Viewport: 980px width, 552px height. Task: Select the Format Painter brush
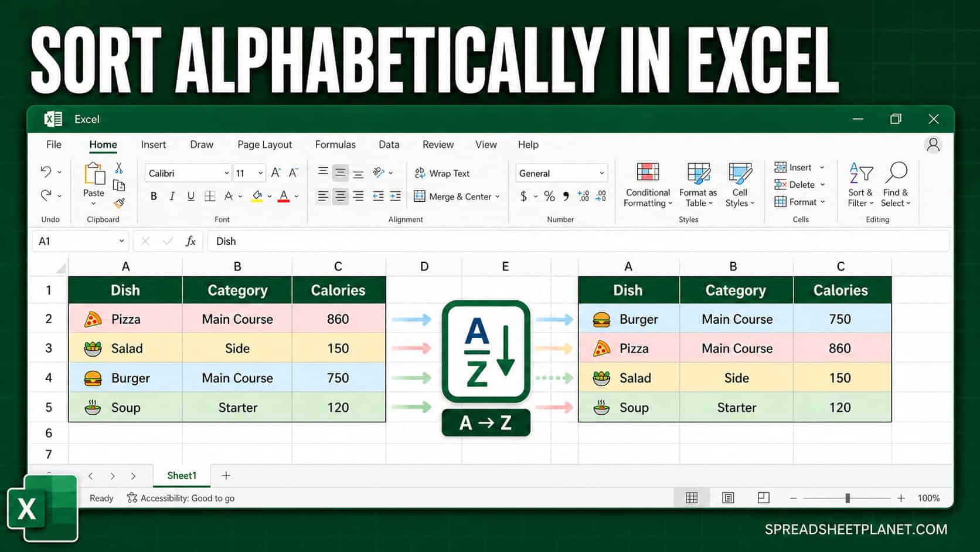(x=119, y=203)
